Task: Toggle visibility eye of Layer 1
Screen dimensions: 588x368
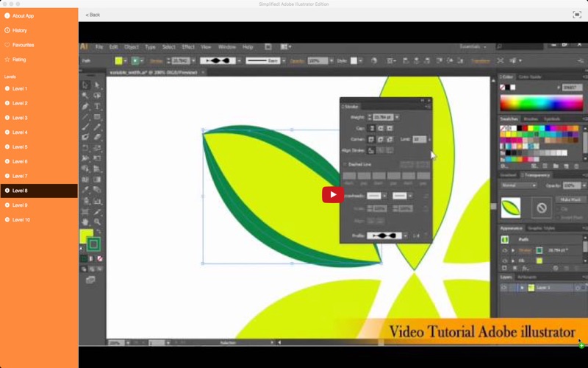Action: (x=503, y=288)
